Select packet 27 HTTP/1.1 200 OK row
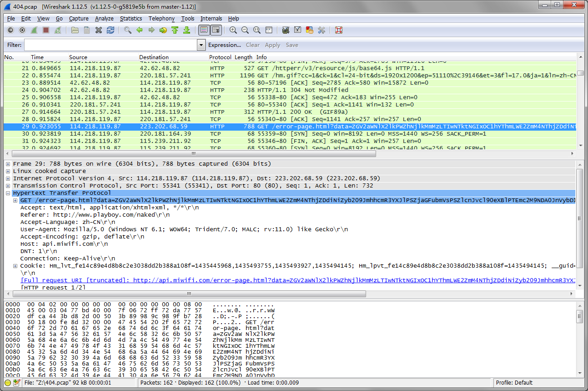The height and width of the screenshot is (391, 588). (290, 112)
